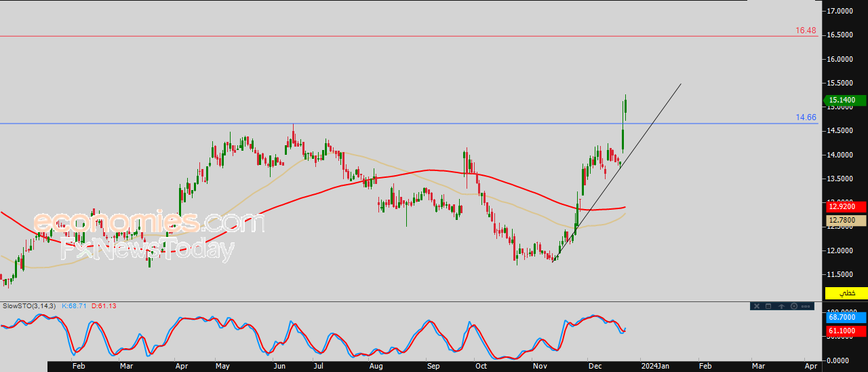Click the K:68.71 stochastic value

pyautogui.click(x=74, y=306)
